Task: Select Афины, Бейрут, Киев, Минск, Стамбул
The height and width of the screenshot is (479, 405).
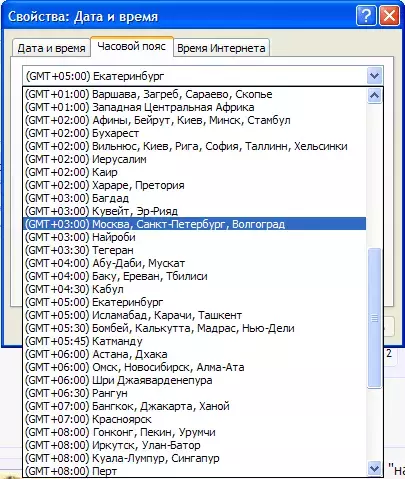Action: [x=195, y=120]
